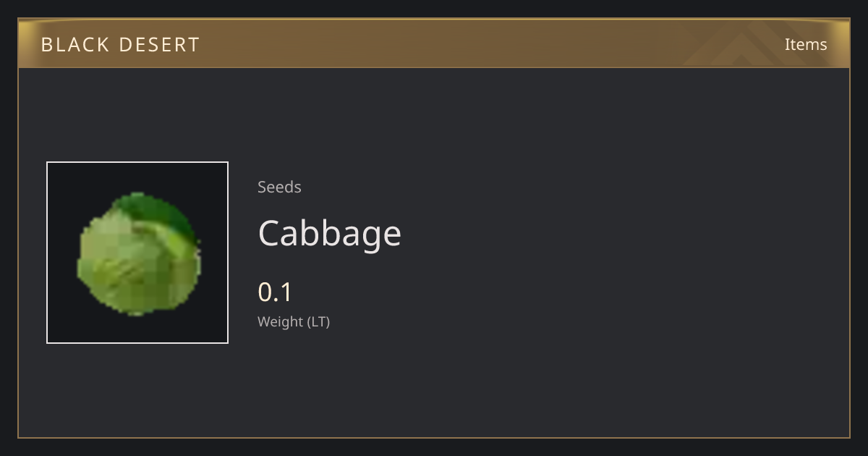Select the 0.1 weight value
Viewport: 868px width, 456px height.
click(275, 292)
